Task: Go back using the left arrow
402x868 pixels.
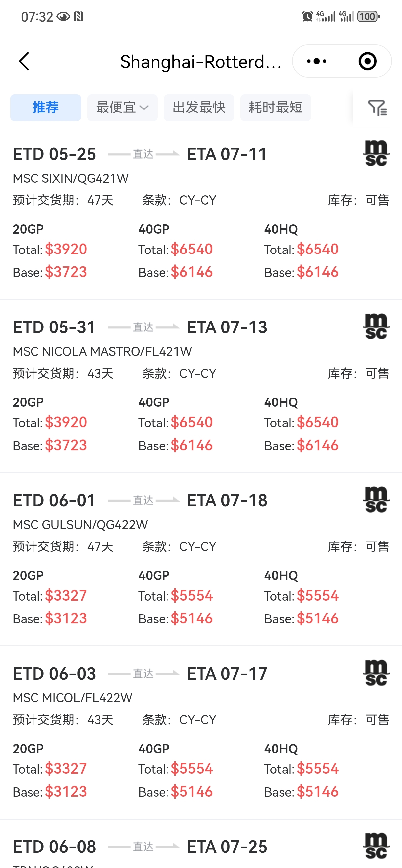Action: [x=24, y=61]
